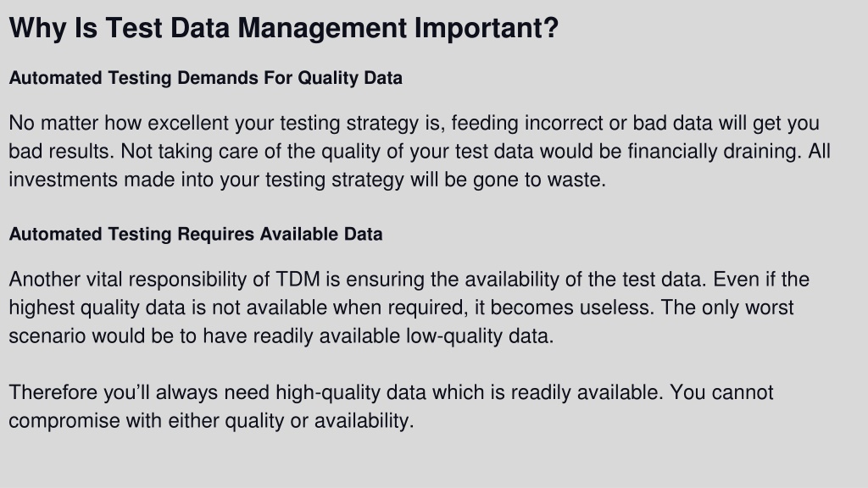Click the phrase 'low-quality data'
The image size is (868, 488).
tap(478, 336)
